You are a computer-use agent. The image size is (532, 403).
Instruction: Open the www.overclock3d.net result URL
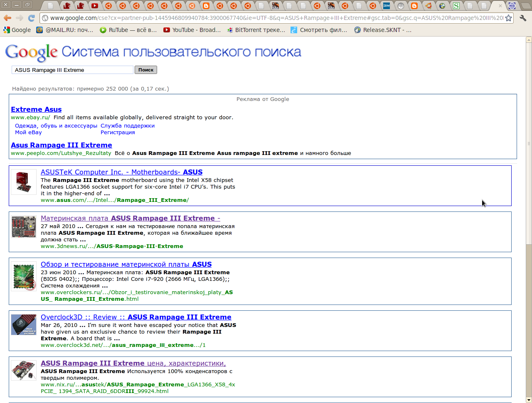(123, 345)
